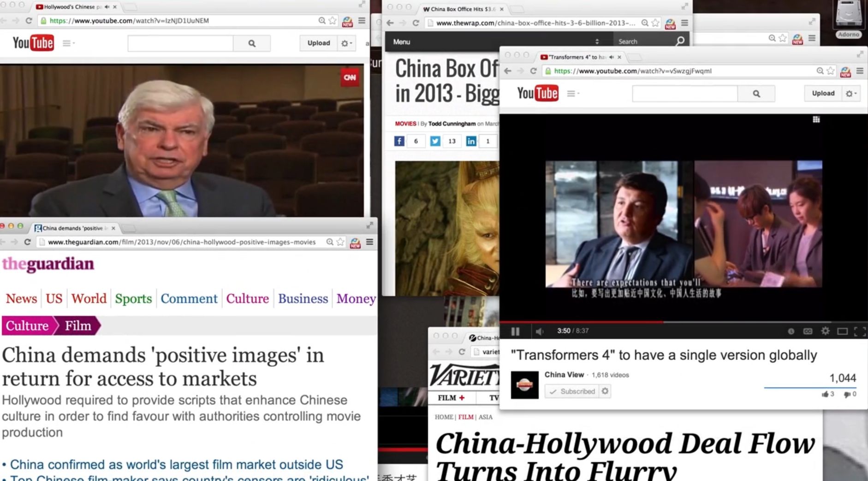Like the Transformers 4 video

tap(825, 394)
